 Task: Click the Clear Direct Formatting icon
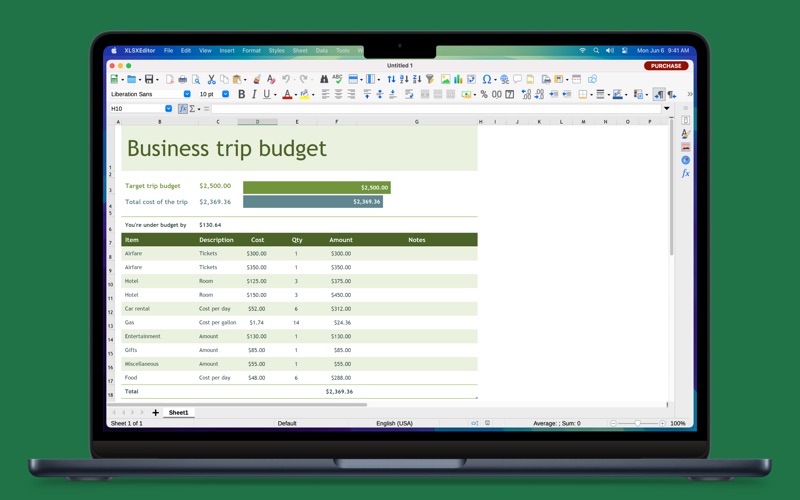point(270,79)
